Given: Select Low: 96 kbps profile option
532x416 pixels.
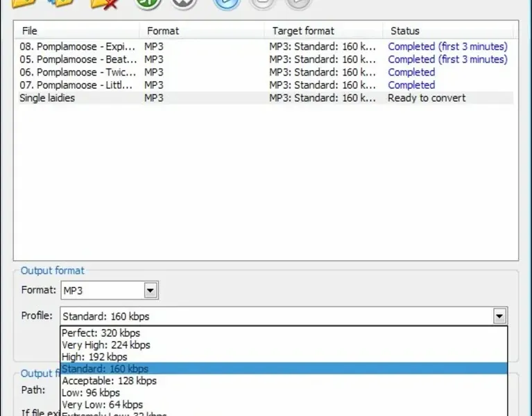Looking at the screenshot, I should 284,392.
